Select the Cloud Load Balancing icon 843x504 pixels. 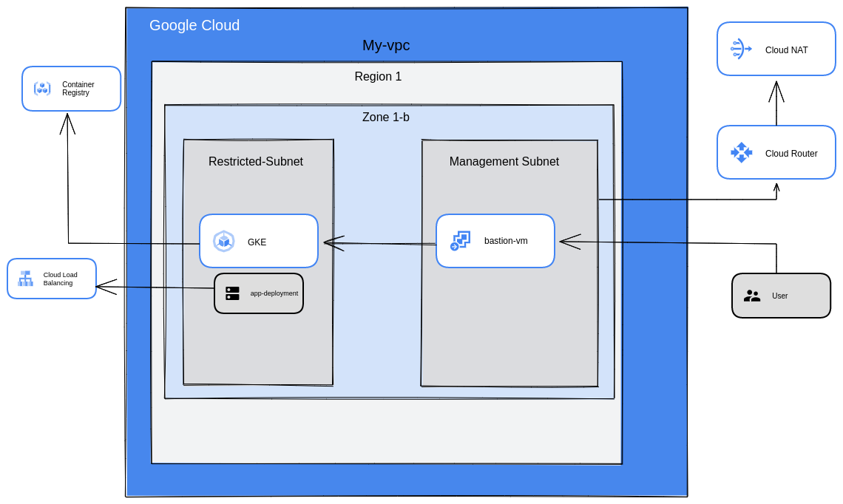point(25,279)
